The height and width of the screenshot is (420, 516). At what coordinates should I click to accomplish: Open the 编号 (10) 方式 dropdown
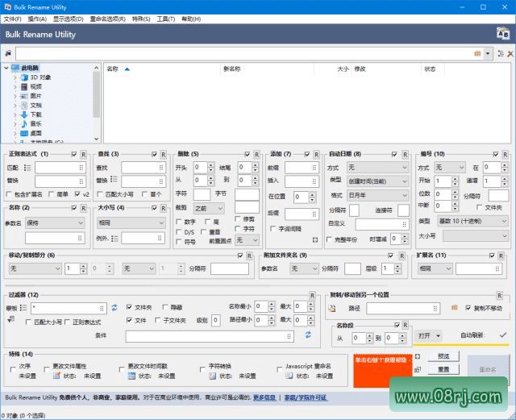point(450,167)
